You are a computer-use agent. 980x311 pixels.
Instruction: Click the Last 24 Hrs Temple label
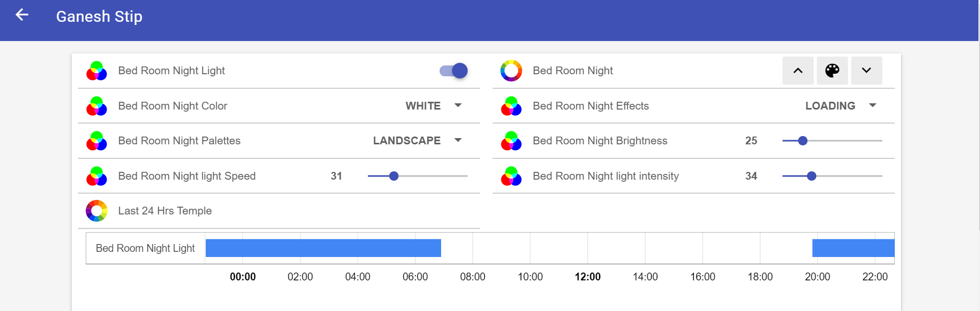pyautogui.click(x=165, y=211)
